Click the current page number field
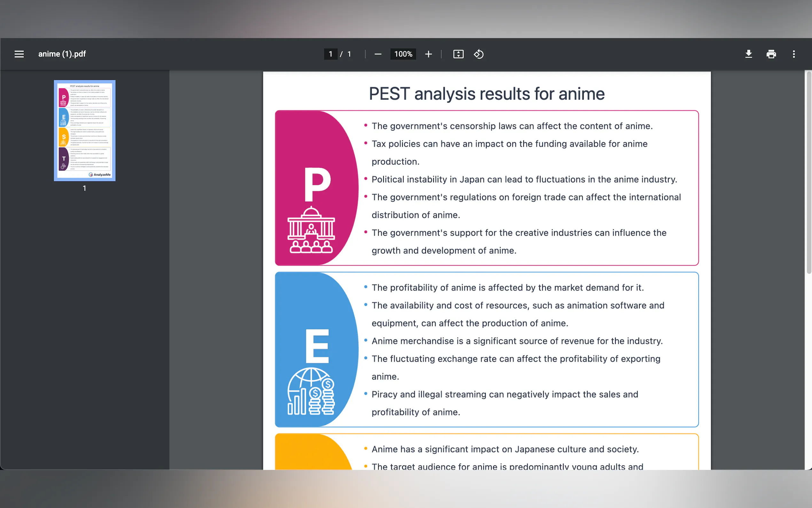The height and width of the screenshot is (508, 812). tap(330, 54)
